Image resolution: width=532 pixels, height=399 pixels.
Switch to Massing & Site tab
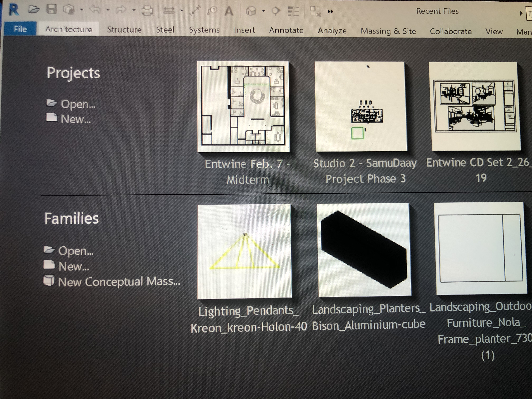(x=388, y=31)
